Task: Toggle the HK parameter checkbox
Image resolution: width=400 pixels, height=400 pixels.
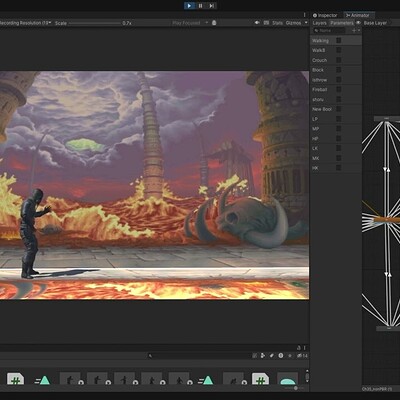Action: click(338, 168)
